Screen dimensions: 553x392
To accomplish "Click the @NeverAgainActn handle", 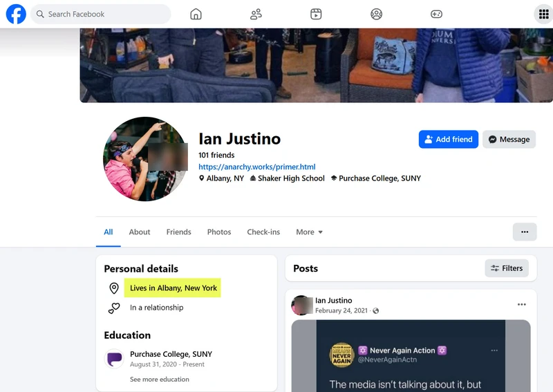I will point(387,360).
